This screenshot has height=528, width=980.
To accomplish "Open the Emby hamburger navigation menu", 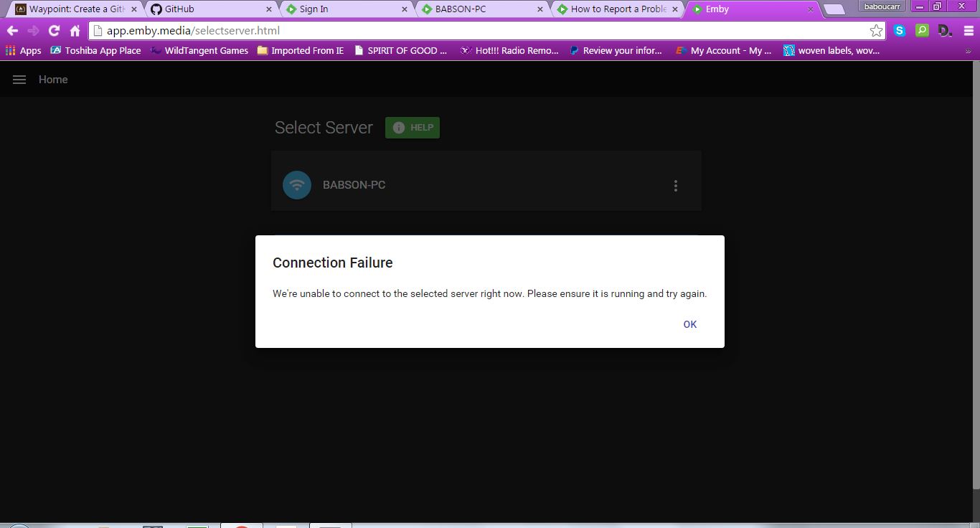I will point(19,80).
